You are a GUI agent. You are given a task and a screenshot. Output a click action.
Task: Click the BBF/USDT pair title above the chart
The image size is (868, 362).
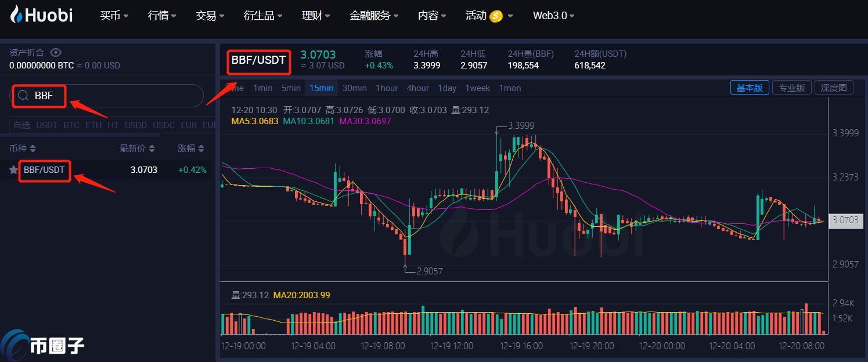259,60
